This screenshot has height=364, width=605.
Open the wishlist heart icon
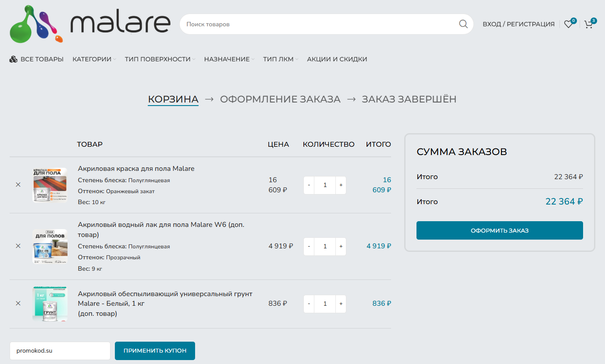(568, 25)
